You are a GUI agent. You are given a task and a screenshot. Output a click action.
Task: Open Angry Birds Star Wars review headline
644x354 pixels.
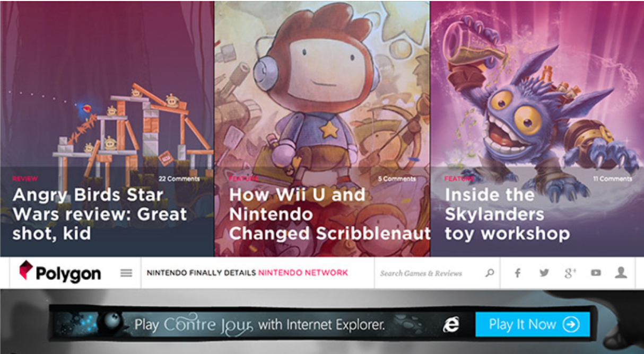[x=100, y=214]
